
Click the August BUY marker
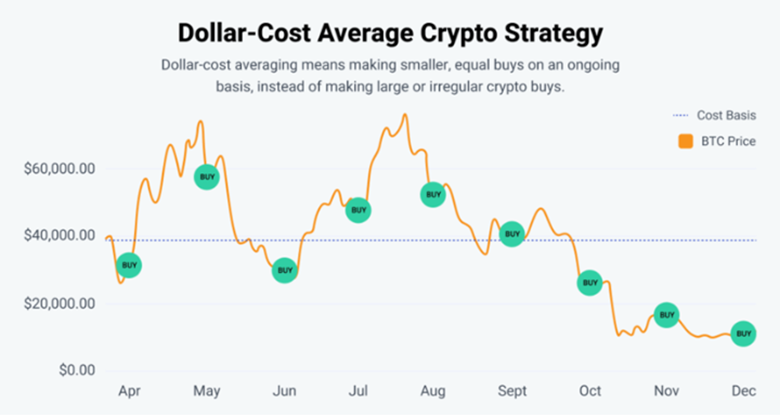[x=432, y=194]
